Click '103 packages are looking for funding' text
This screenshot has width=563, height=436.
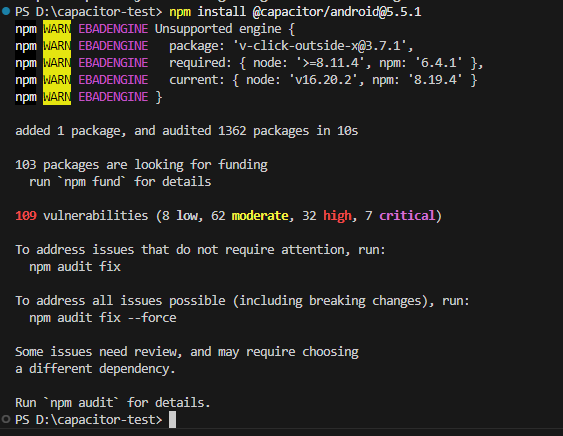[141, 165]
